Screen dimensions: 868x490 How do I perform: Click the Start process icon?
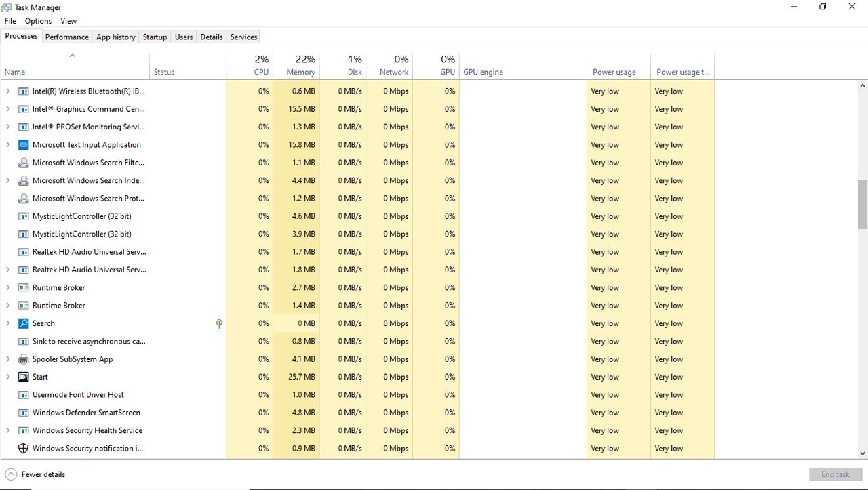pyautogui.click(x=24, y=377)
